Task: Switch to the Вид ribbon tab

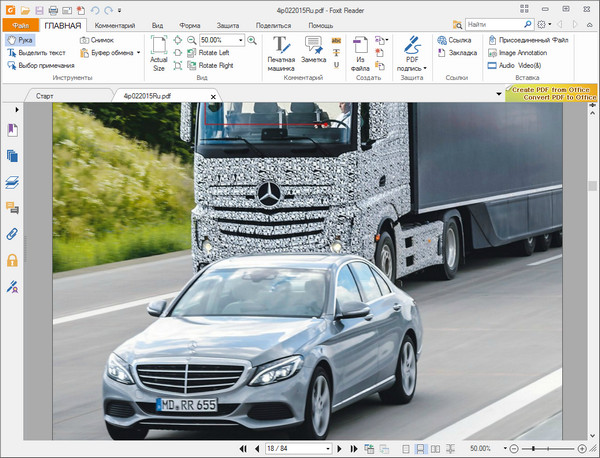Action: click(x=157, y=26)
